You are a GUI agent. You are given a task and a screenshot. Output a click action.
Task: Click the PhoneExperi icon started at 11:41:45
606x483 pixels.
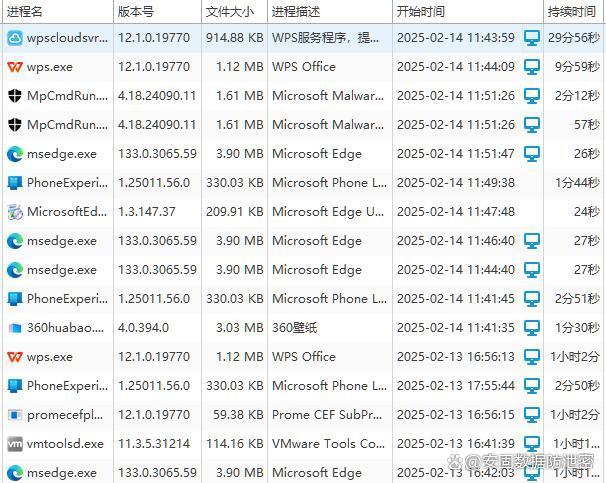[x=15, y=299]
